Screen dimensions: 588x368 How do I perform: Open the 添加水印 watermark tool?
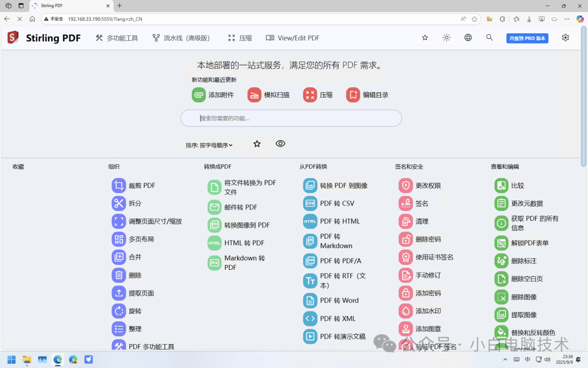click(420, 311)
